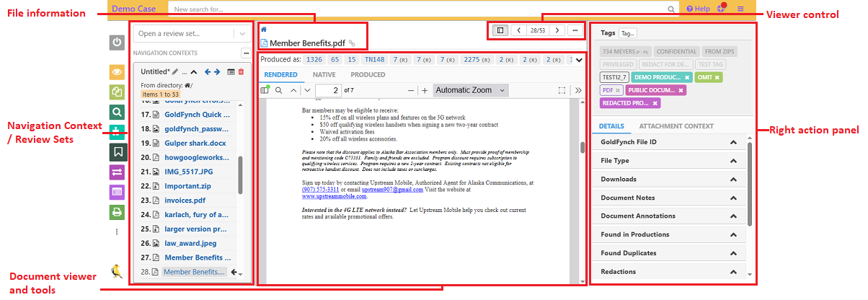Click the GoldFynch bird logo
Screen dimensions: 868x300
(117, 271)
